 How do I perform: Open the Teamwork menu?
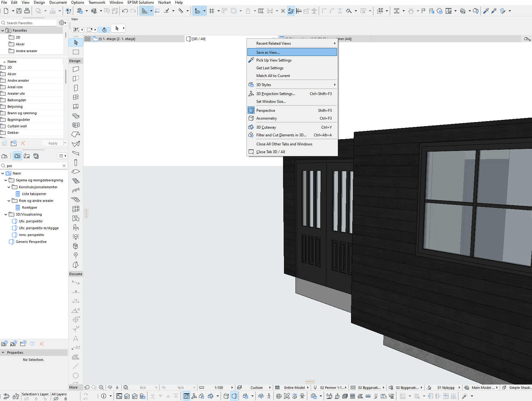pos(97,2)
